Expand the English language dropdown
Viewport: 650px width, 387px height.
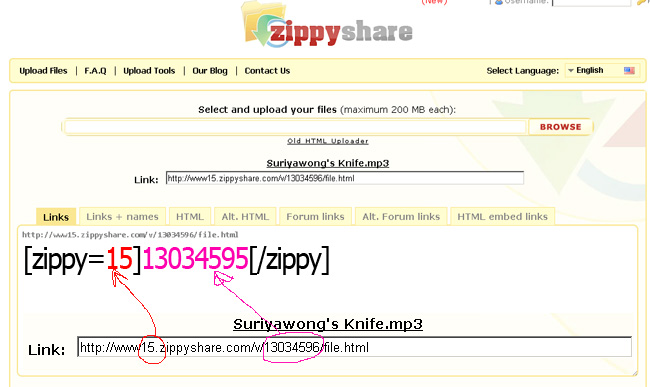(x=602, y=70)
